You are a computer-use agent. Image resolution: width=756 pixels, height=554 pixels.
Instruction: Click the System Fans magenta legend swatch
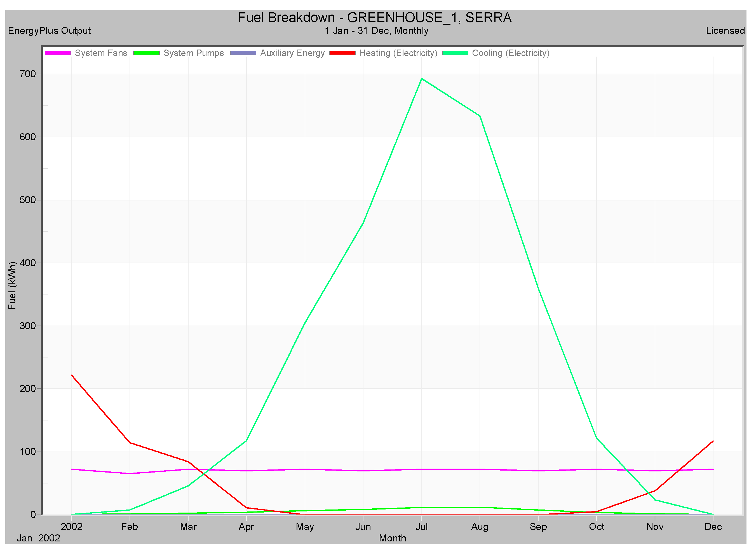coord(58,53)
